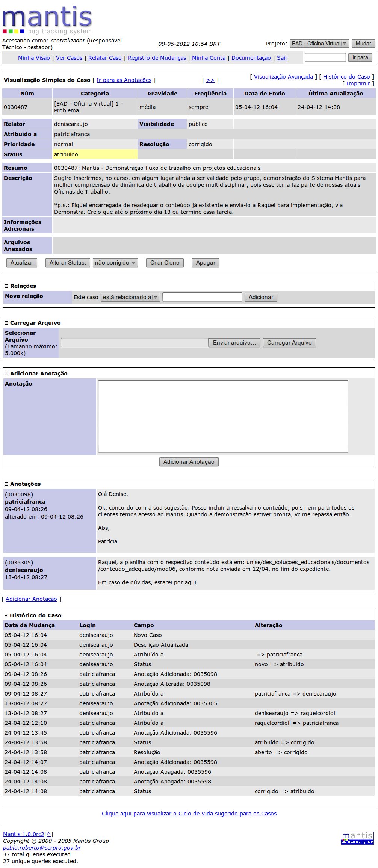Click the pablo.roberto@serpro.gov.br email link
This screenshot has width=378, height=868.
(42, 848)
